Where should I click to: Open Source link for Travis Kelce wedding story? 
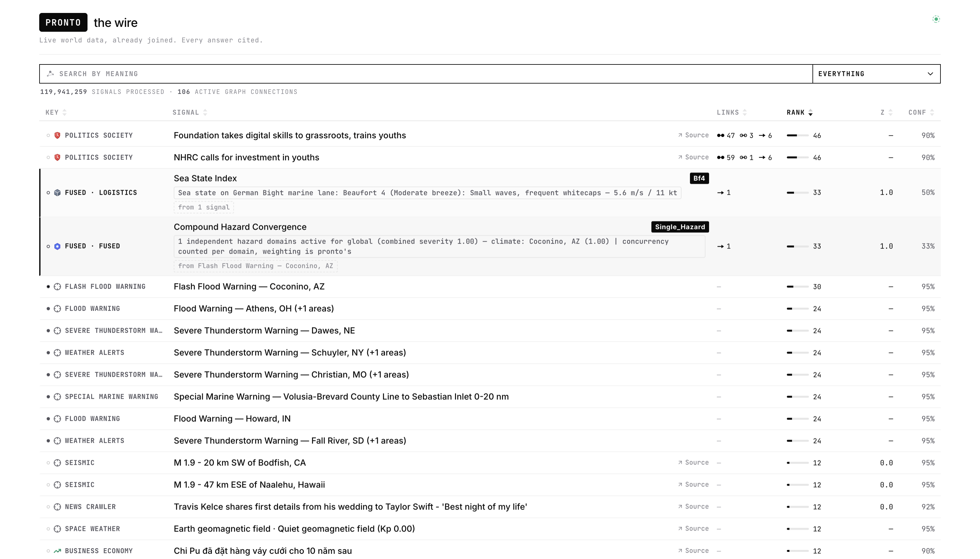pyautogui.click(x=693, y=507)
